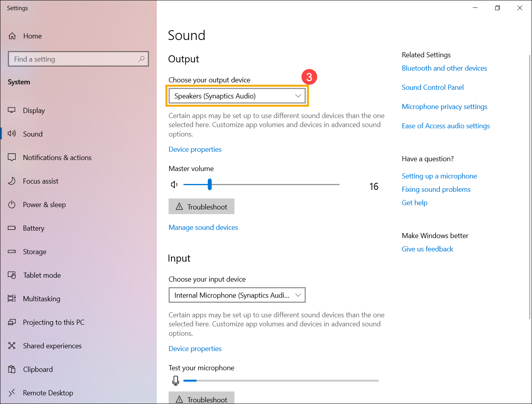Open Clipboard settings
The width and height of the screenshot is (532, 404).
pos(78,369)
